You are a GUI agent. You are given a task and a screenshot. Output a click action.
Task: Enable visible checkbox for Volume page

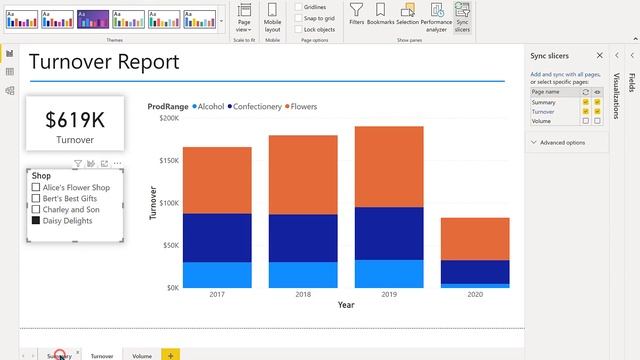coord(597,121)
